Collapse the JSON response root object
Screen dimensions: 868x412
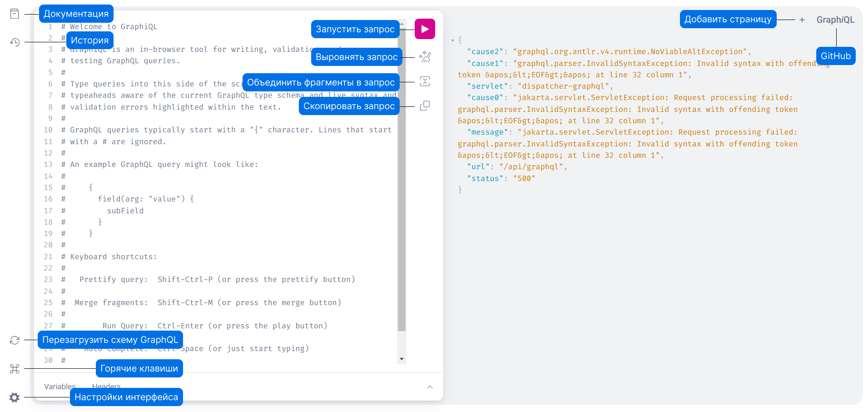[x=452, y=40]
